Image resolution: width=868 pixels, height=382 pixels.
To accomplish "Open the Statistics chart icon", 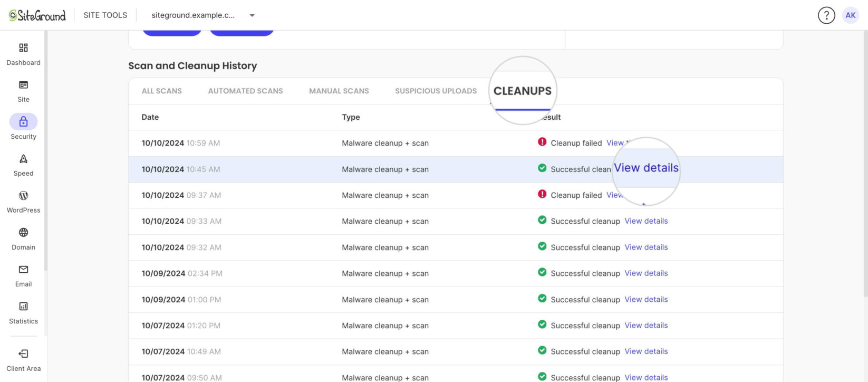I will point(23,307).
